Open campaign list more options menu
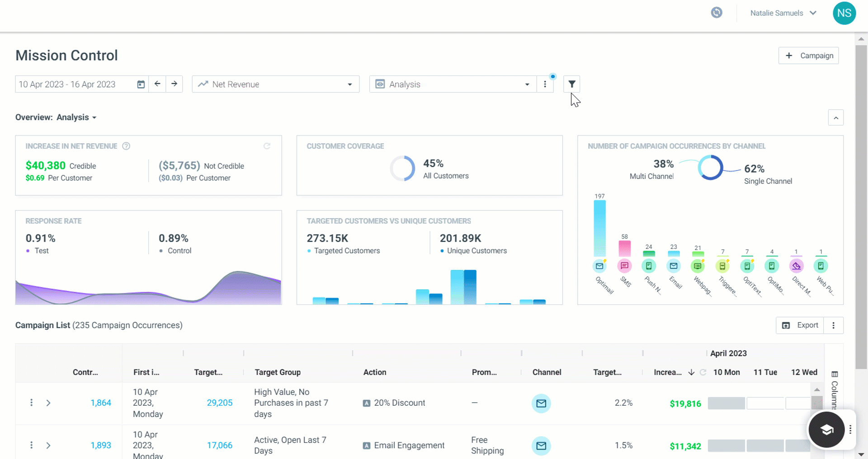The height and width of the screenshot is (459, 868). tap(834, 325)
